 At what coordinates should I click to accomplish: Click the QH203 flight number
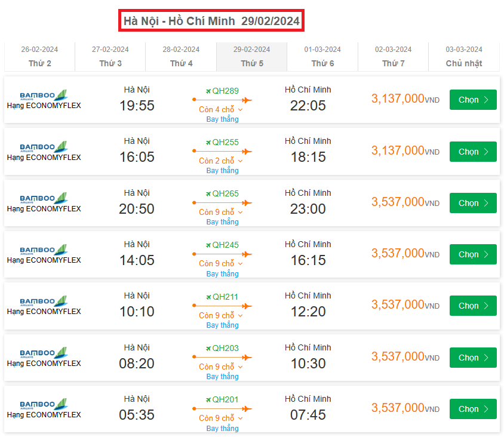225,349
